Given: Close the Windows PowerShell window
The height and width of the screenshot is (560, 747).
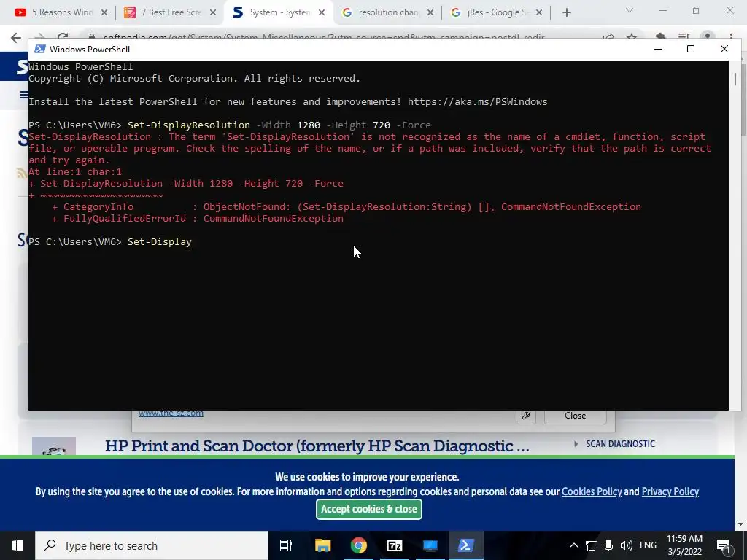Looking at the screenshot, I should pos(724,49).
